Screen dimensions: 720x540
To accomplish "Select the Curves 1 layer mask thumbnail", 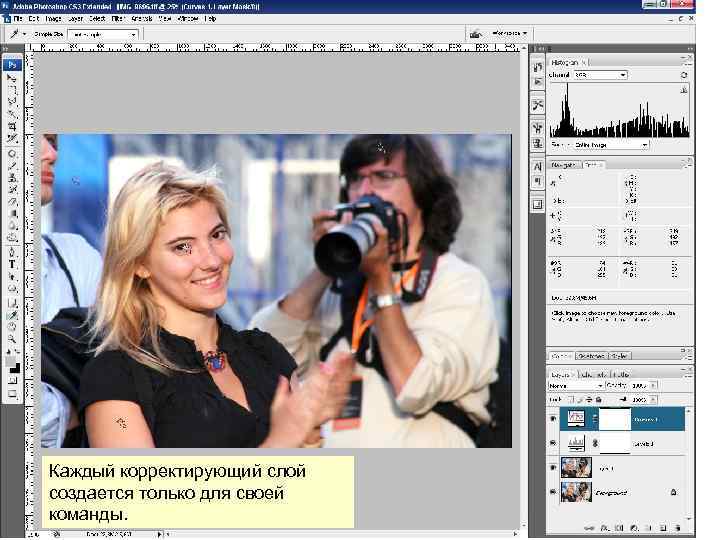I will 615,419.
